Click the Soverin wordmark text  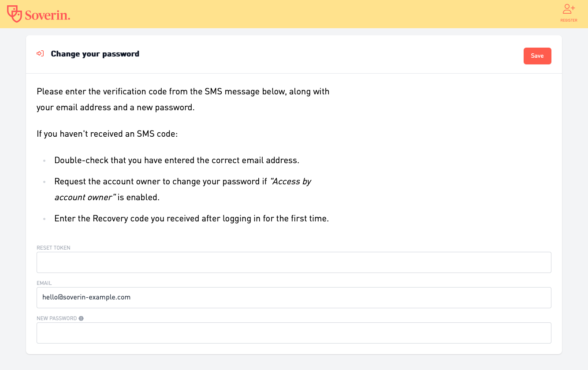point(48,15)
